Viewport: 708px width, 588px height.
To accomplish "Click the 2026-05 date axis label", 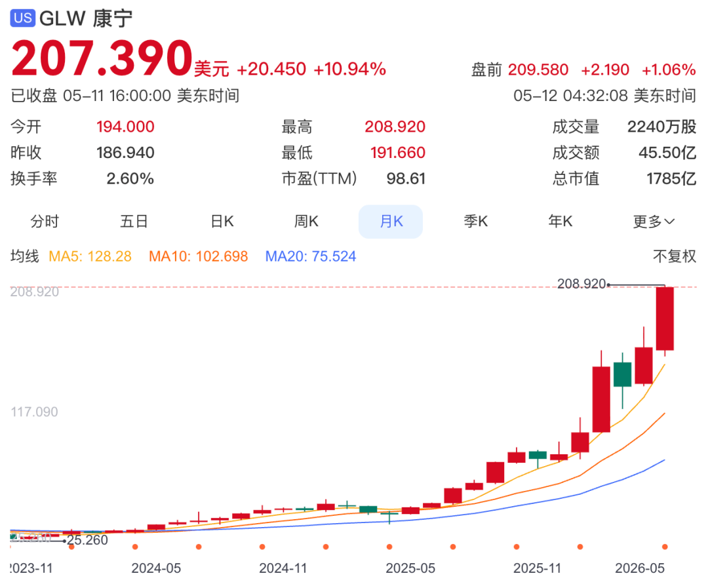I will (x=640, y=568).
